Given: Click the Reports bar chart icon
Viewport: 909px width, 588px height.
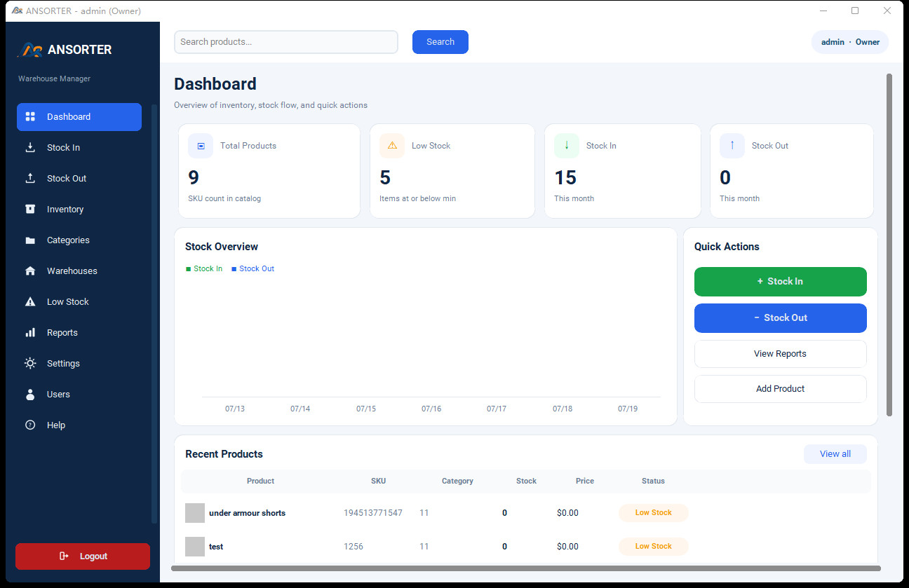Looking at the screenshot, I should [x=30, y=332].
